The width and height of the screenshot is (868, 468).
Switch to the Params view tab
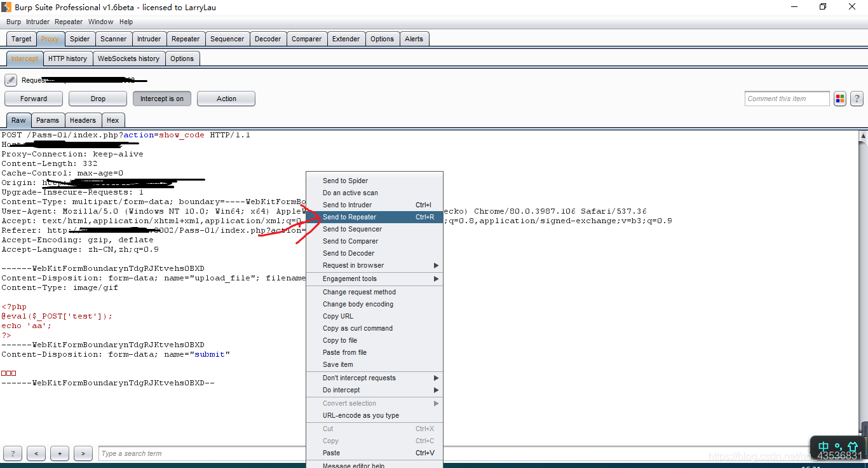pos(48,120)
